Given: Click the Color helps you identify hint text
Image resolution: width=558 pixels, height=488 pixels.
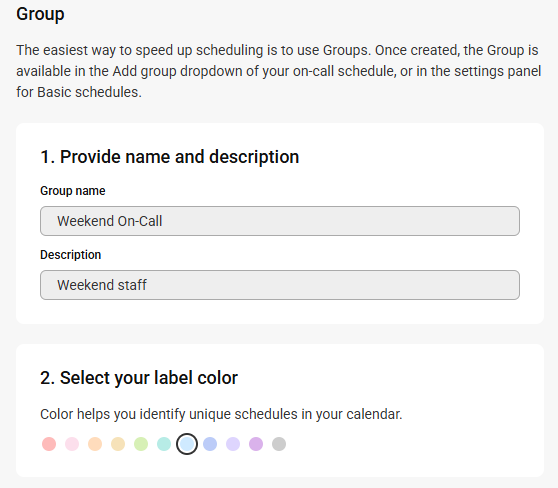Looking at the screenshot, I should (221, 414).
